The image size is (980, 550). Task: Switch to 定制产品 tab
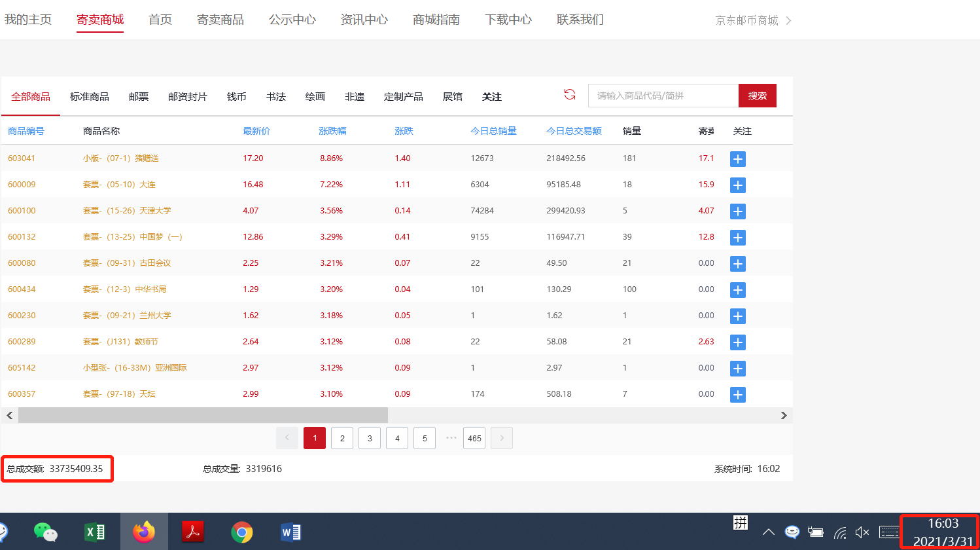click(404, 96)
